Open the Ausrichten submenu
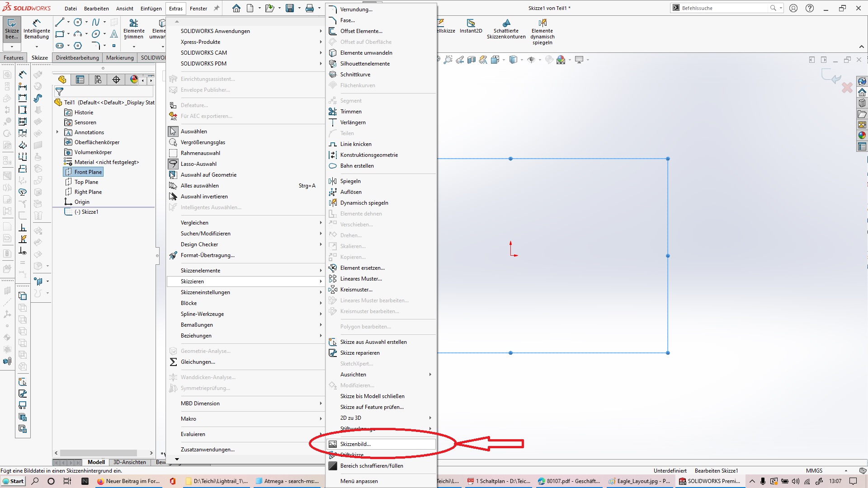The height and width of the screenshot is (488, 868). (x=381, y=375)
